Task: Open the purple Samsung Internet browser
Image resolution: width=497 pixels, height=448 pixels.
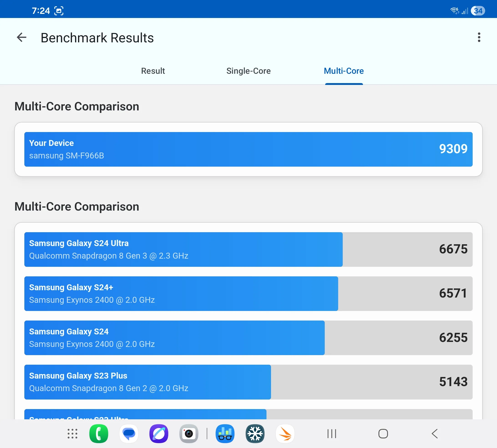Action: tap(159, 434)
